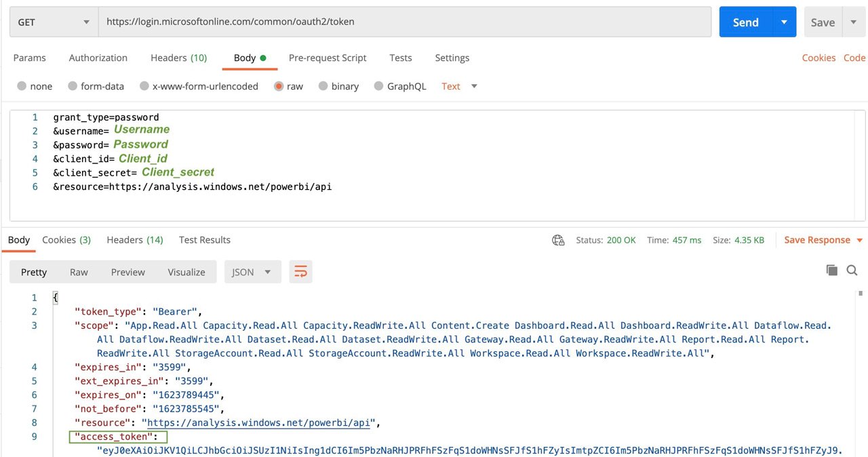Click the &resource= line in body editor
The width and height of the screenshot is (868, 457).
tap(192, 186)
